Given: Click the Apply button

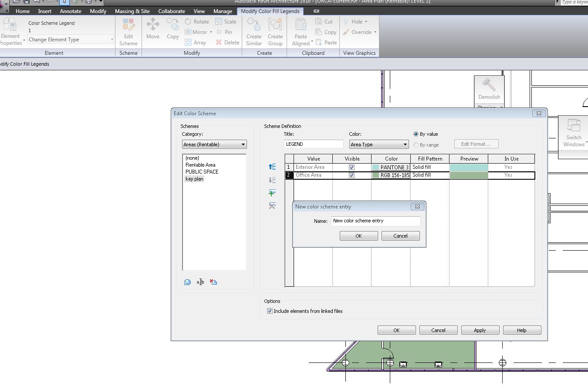Looking at the screenshot, I should click(480, 330).
